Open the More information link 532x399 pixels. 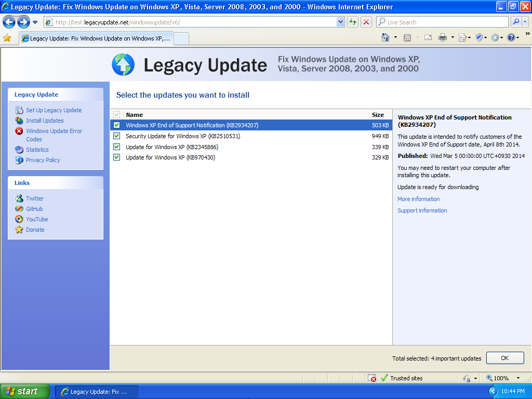[419, 199]
